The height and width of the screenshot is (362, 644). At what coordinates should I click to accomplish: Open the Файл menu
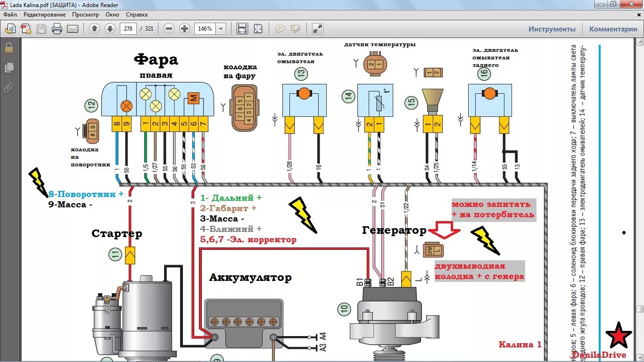[10, 15]
